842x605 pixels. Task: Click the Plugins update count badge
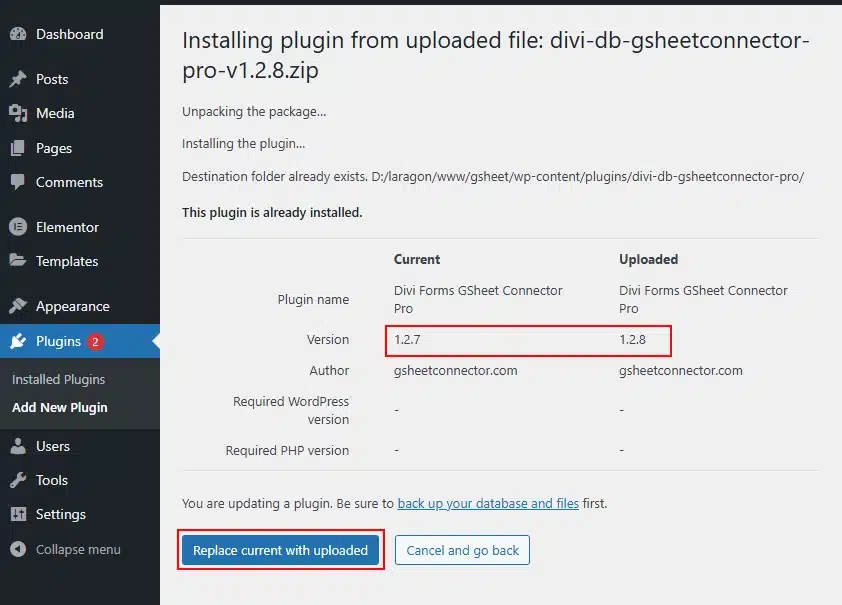[95, 341]
